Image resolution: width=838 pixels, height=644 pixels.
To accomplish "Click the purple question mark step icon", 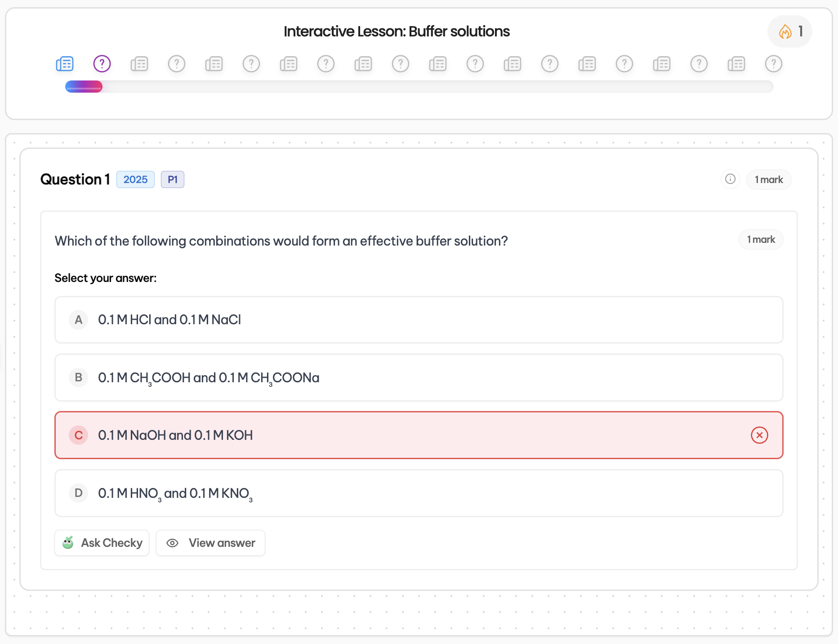I will coord(102,64).
